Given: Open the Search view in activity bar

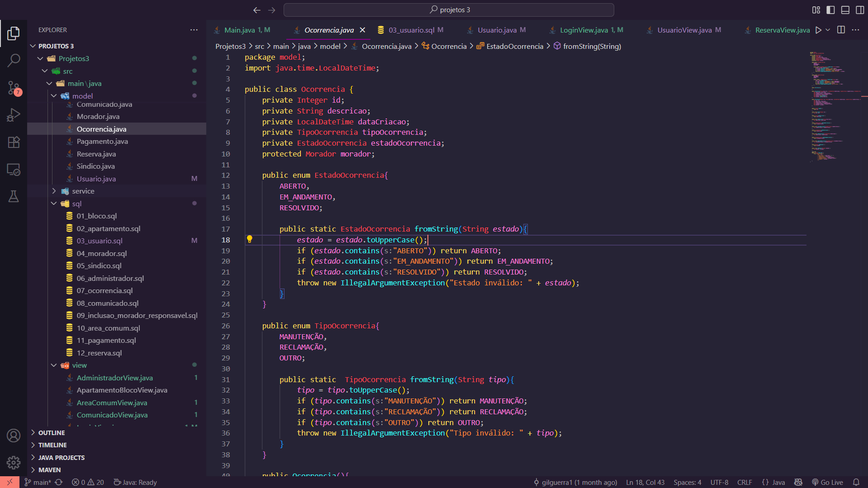Looking at the screenshot, I should [14, 60].
